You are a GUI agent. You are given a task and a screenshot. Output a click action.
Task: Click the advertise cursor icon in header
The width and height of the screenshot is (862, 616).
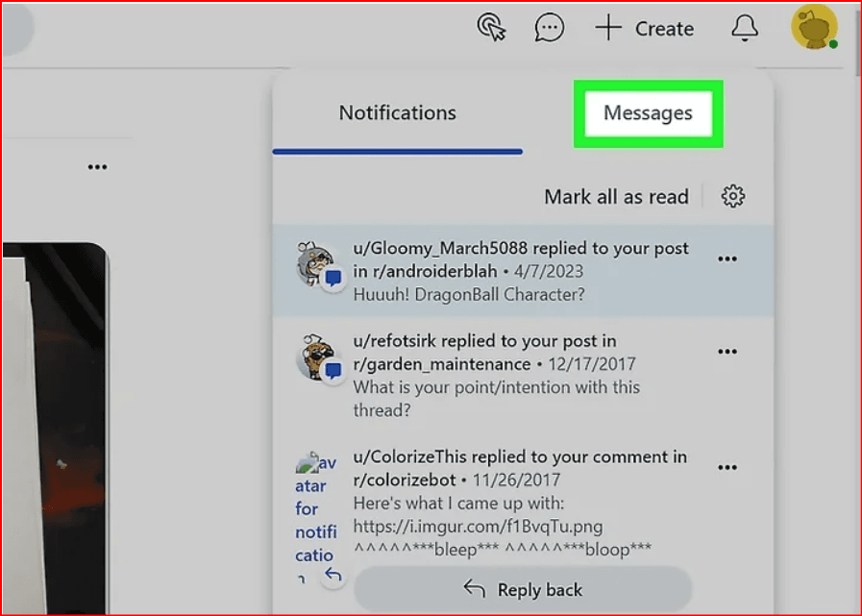pos(491,28)
